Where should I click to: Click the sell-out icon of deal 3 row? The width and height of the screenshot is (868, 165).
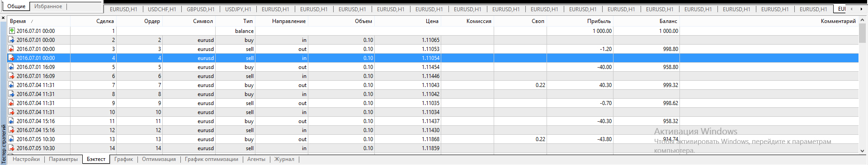click(12, 49)
